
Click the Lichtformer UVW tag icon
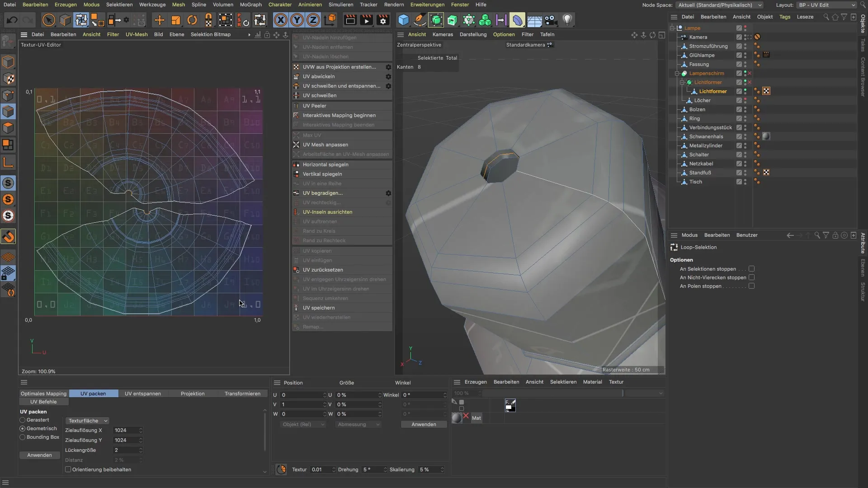(766, 91)
